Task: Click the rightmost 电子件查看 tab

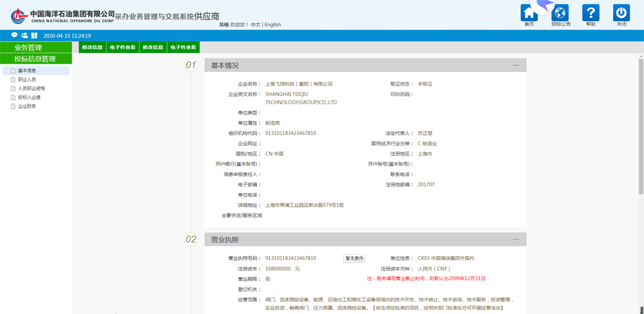Action: click(184, 48)
